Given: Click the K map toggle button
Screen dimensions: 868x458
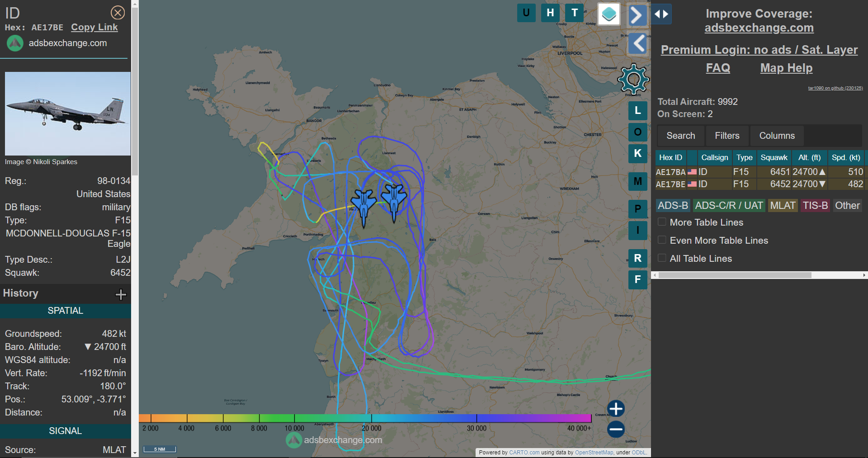Looking at the screenshot, I should (x=637, y=153).
